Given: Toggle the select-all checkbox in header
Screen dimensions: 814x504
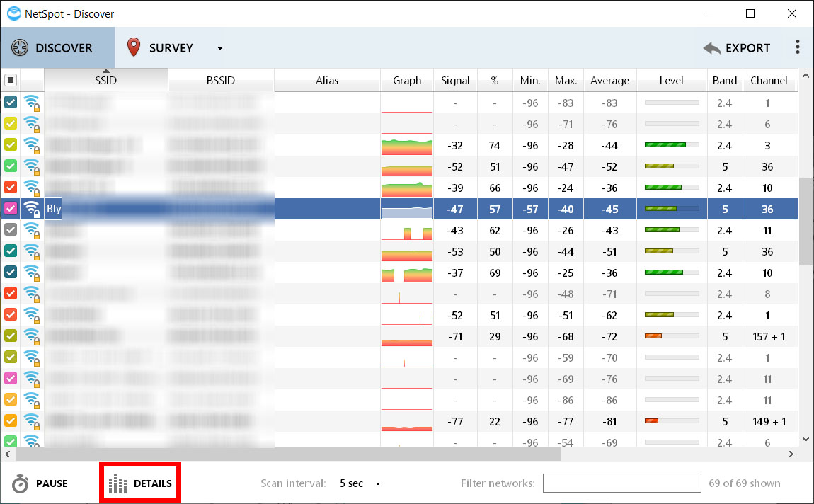Looking at the screenshot, I should [x=11, y=81].
